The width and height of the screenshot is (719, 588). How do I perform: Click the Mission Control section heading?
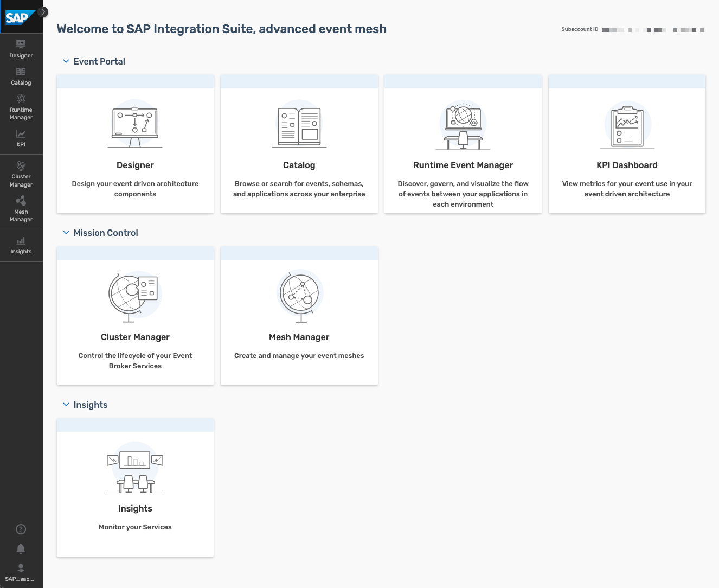coord(106,233)
